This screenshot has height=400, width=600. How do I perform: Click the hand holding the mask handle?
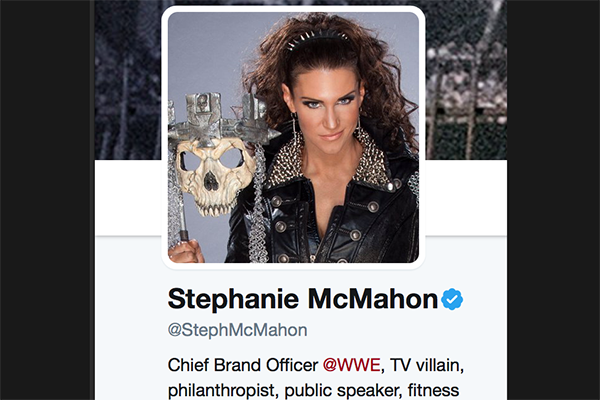pyautogui.click(x=186, y=251)
